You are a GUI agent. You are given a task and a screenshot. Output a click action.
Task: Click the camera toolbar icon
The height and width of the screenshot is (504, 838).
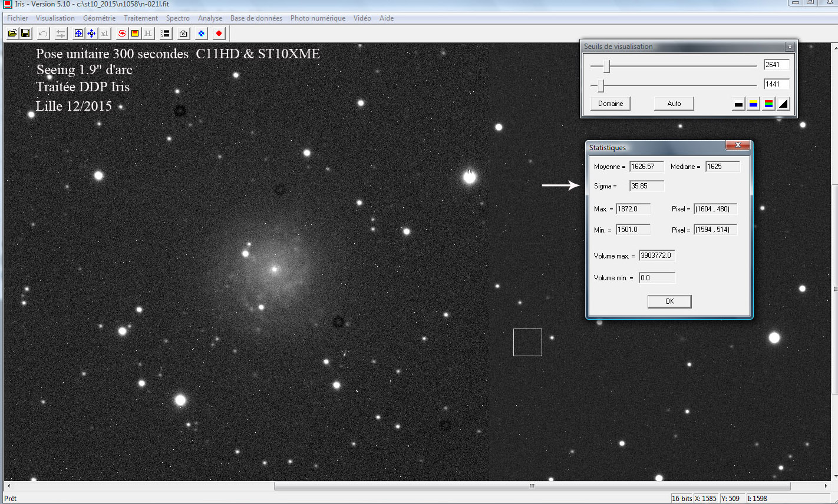183,34
